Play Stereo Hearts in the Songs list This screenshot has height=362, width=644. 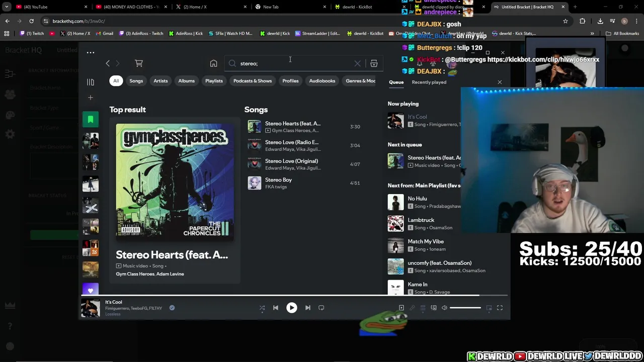click(304, 127)
